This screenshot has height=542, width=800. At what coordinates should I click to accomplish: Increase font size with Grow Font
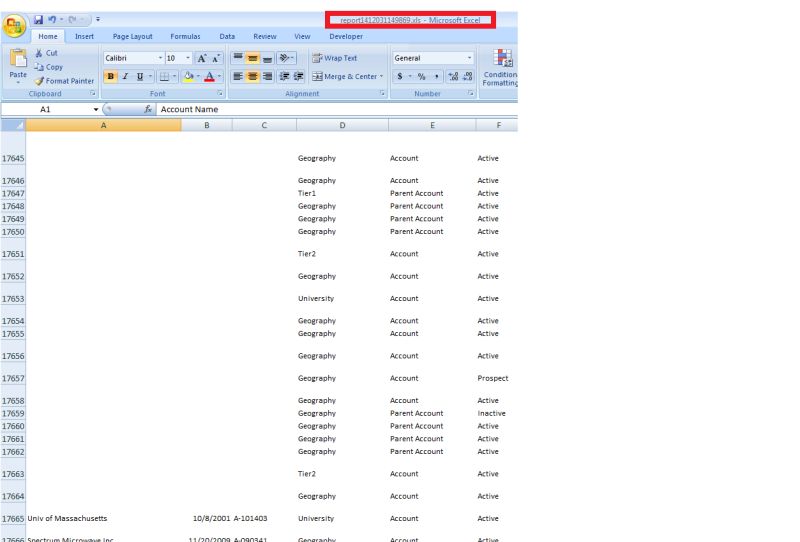(202, 58)
